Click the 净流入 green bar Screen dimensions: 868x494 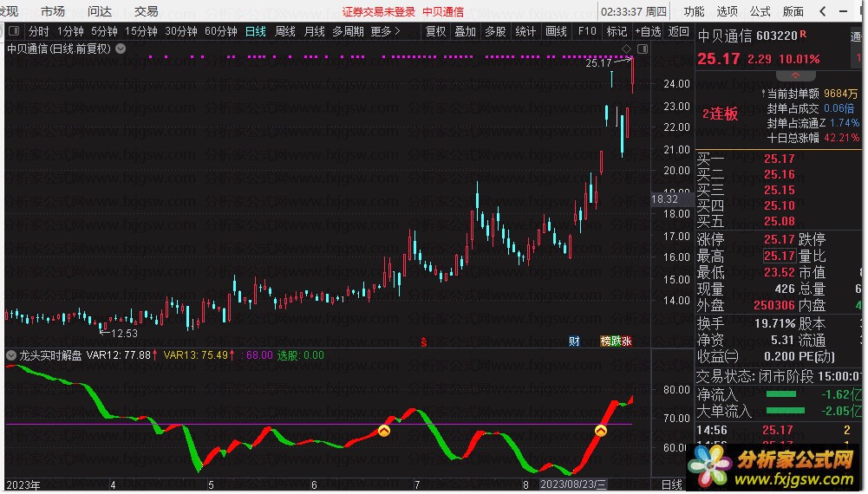(781, 394)
